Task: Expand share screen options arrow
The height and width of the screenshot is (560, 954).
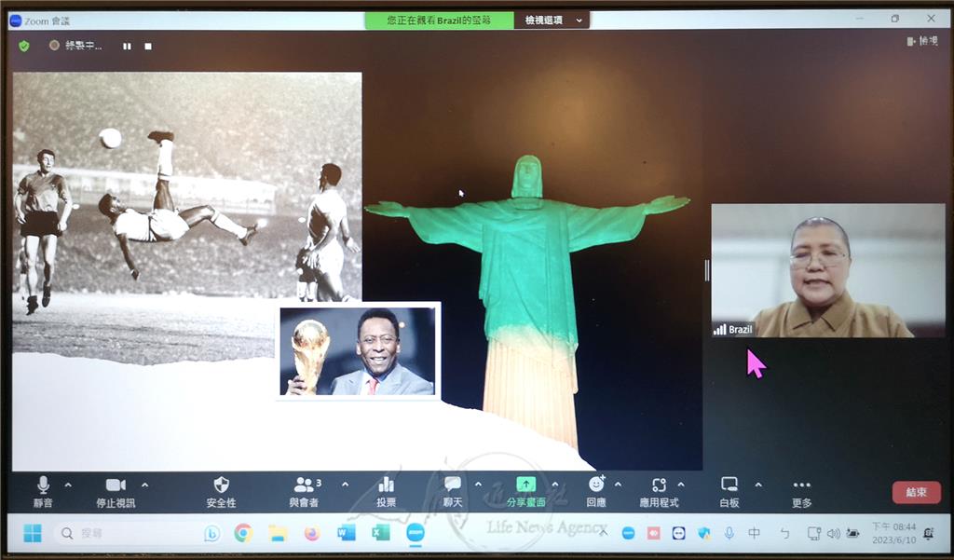Action: pyautogui.click(x=555, y=485)
